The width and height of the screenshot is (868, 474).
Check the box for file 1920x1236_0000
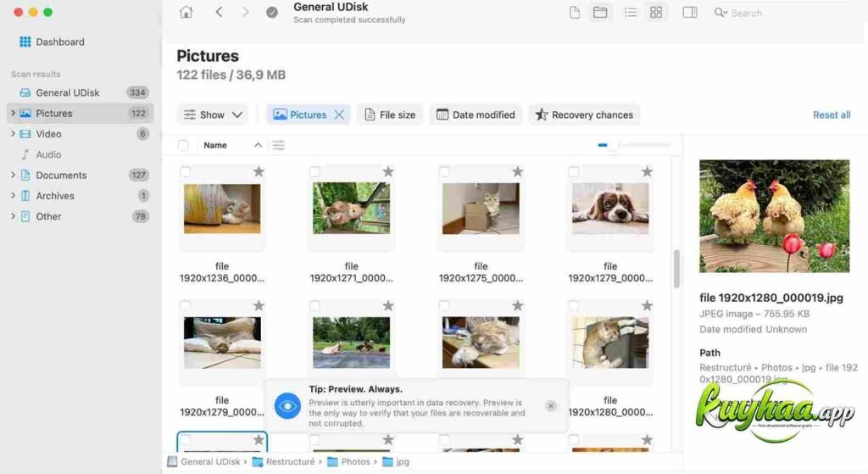(x=186, y=171)
